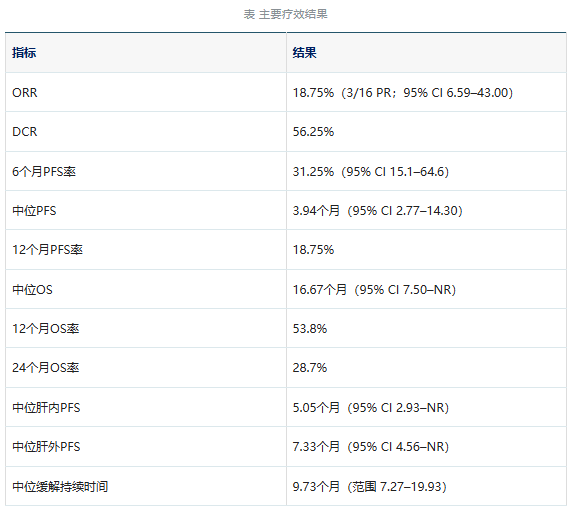Click the 中位PFS row label
The image size is (573, 516).
tap(34, 210)
